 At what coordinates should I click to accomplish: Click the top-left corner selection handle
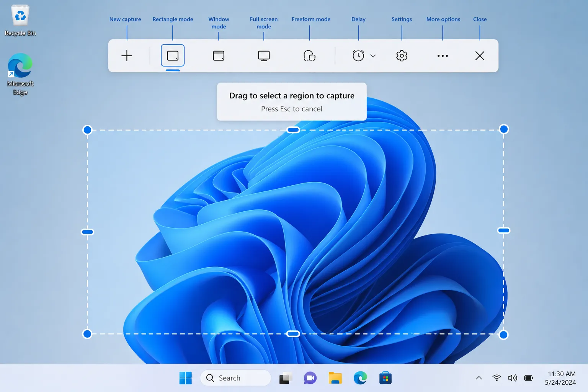click(87, 130)
